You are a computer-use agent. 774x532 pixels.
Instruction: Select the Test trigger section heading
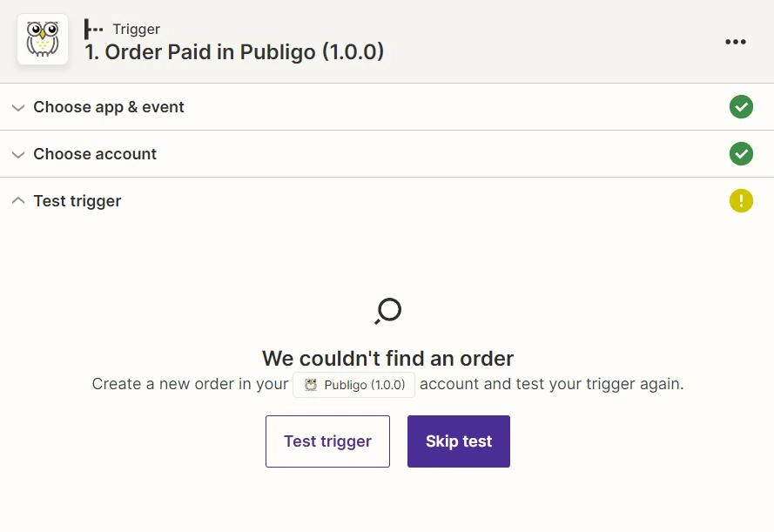click(x=77, y=201)
